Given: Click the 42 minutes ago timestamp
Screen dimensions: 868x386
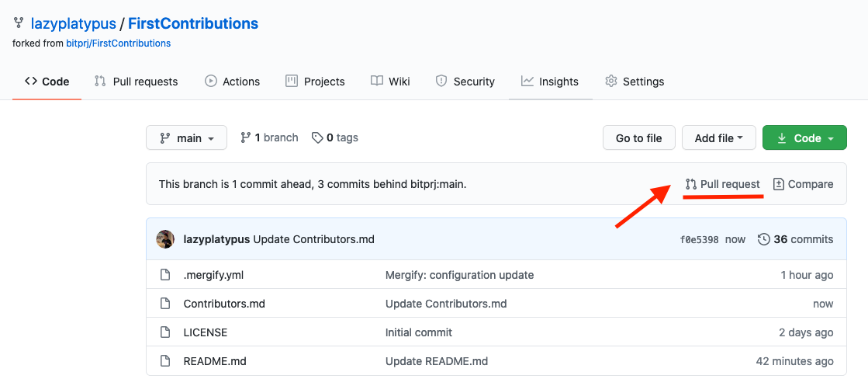Looking at the screenshot, I should click(x=795, y=362).
